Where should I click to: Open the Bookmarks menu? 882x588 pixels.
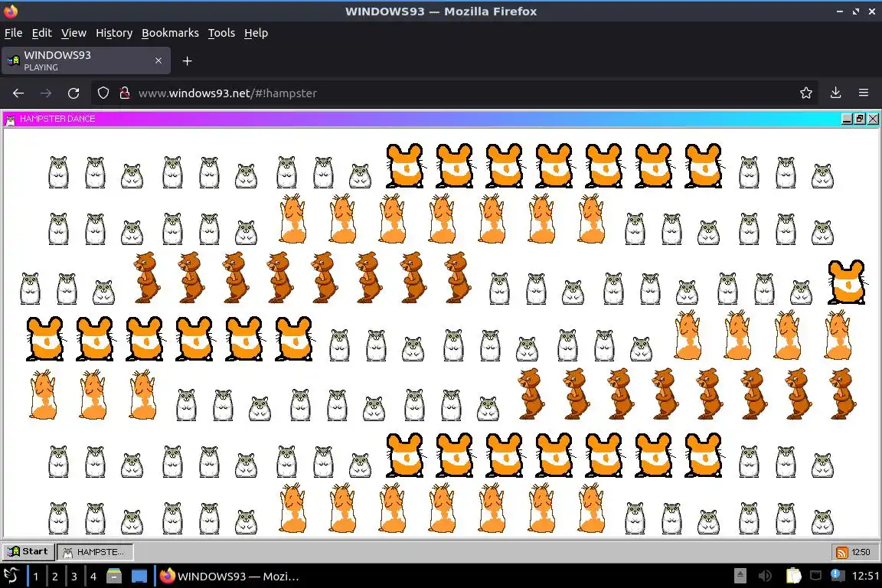click(170, 33)
